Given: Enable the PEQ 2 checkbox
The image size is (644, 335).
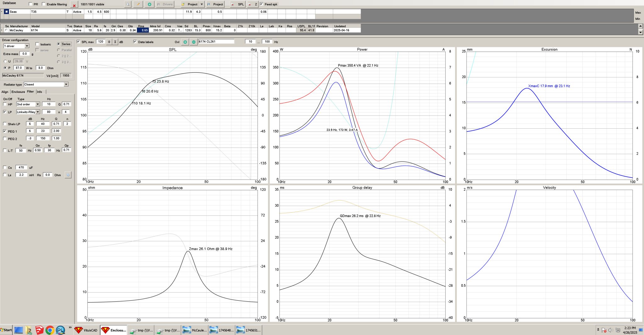Looking at the screenshot, I should point(5,139).
